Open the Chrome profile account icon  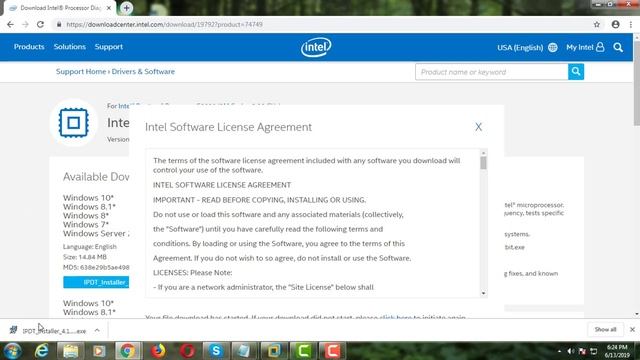point(616,24)
